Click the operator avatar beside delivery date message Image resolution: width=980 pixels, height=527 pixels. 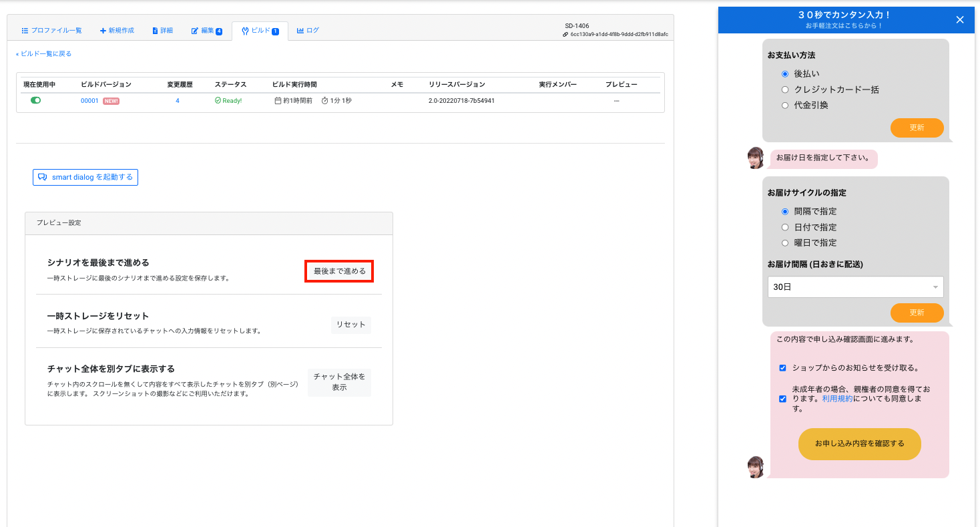(x=756, y=158)
